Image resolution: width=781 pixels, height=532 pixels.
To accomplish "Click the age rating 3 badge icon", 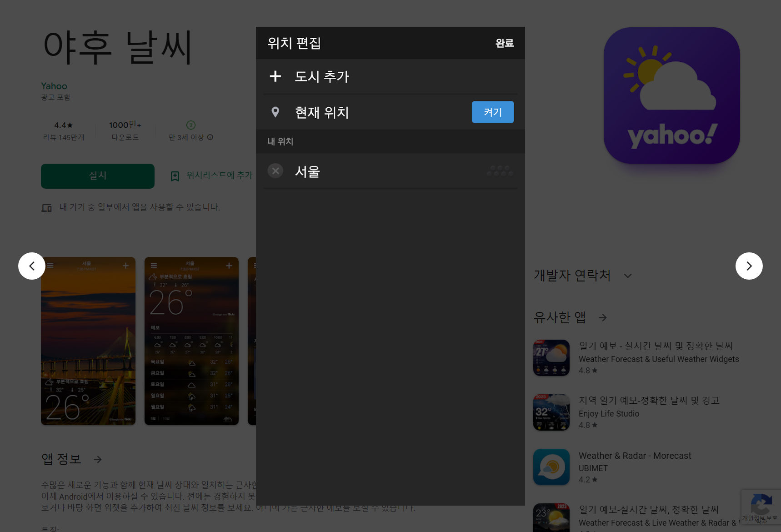I will point(191,125).
